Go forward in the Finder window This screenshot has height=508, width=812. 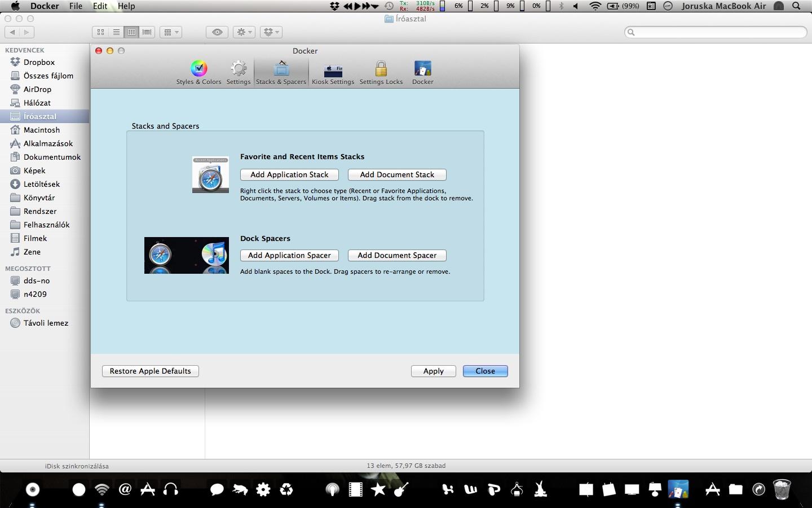(x=27, y=32)
